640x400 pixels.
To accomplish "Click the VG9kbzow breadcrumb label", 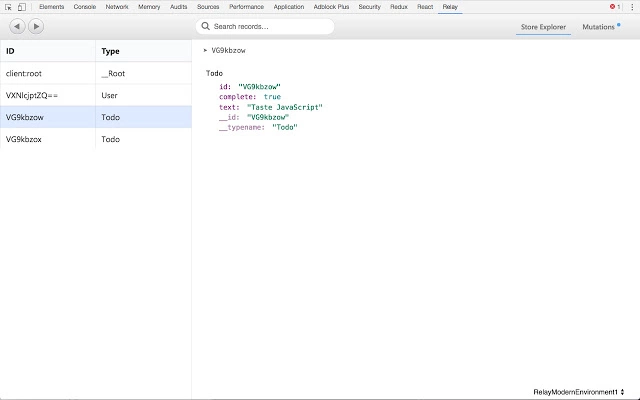I will click(229, 51).
